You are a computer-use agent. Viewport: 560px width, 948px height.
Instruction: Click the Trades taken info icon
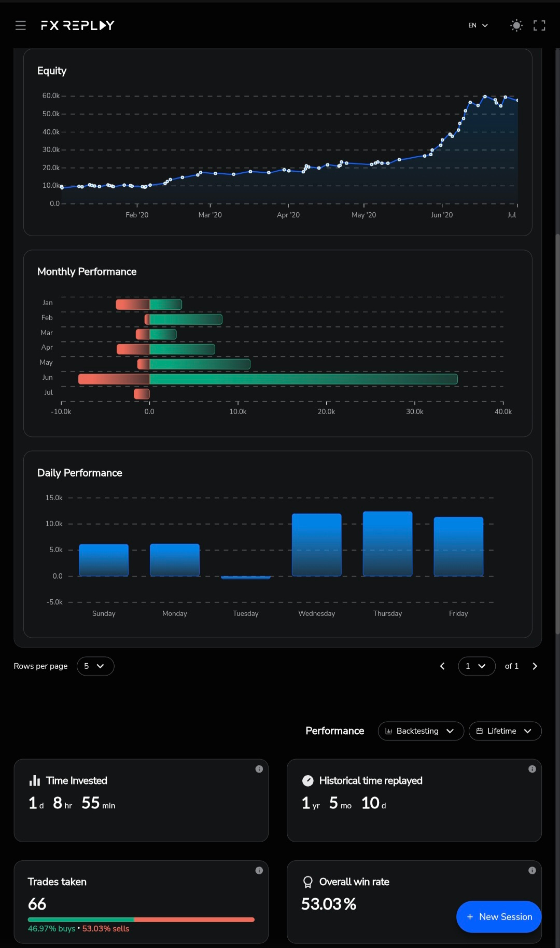(259, 871)
